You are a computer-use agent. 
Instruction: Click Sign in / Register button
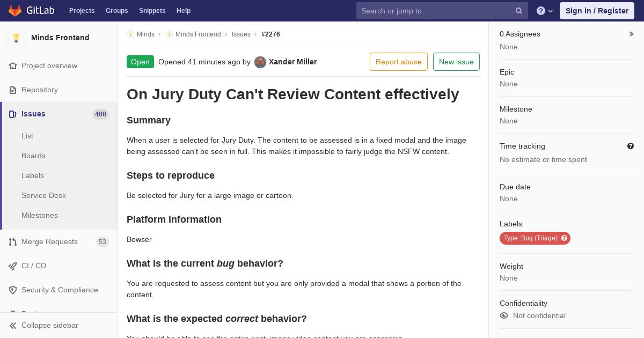pos(597,11)
